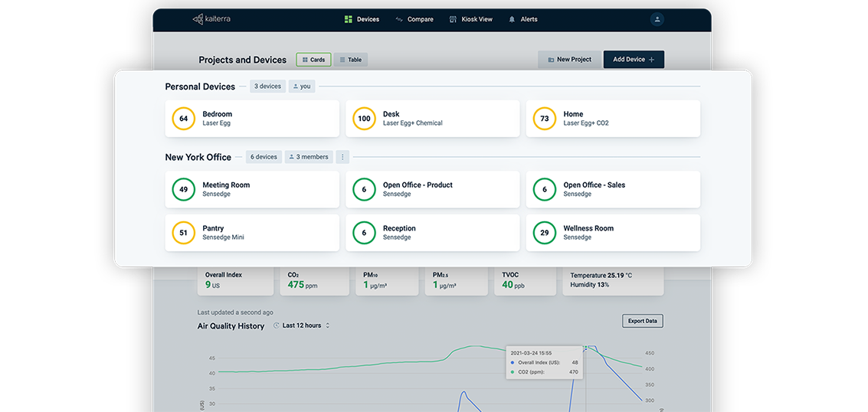Open the Compare tab
Screen dimensions: 868x412
click(x=414, y=19)
